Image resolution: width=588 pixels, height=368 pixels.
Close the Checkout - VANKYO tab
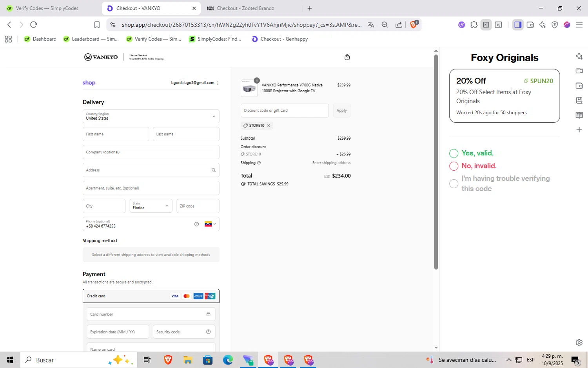tap(194, 8)
